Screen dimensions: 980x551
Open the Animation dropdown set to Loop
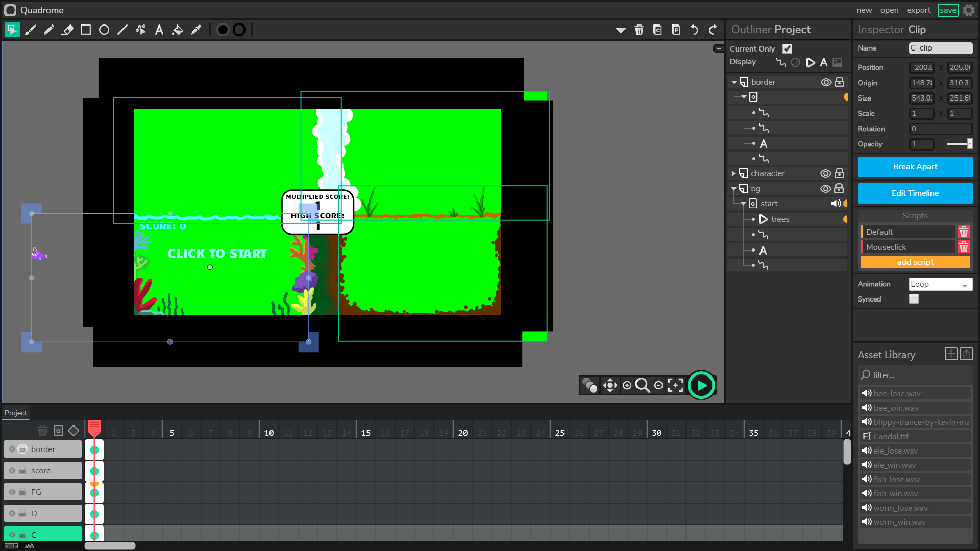point(940,284)
